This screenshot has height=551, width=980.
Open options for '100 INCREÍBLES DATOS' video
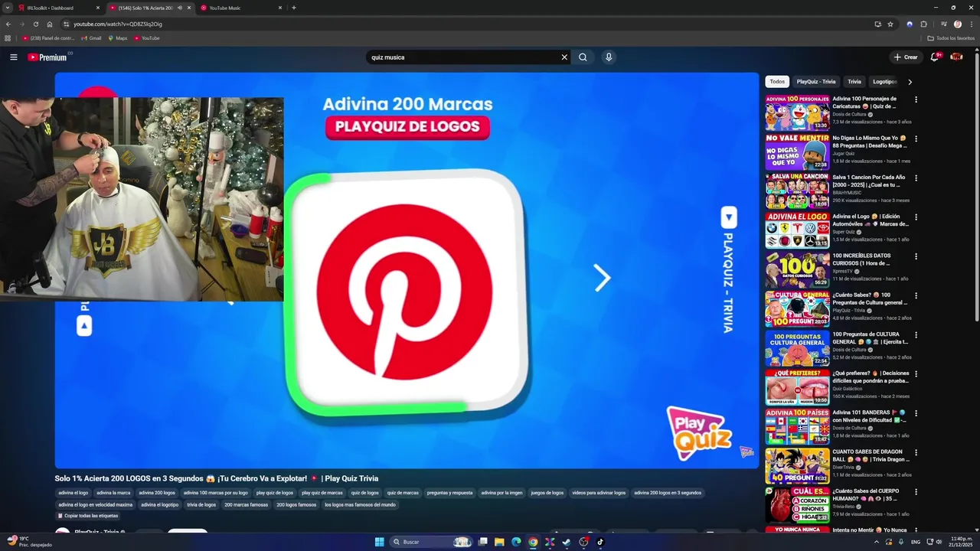click(x=916, y=256)
